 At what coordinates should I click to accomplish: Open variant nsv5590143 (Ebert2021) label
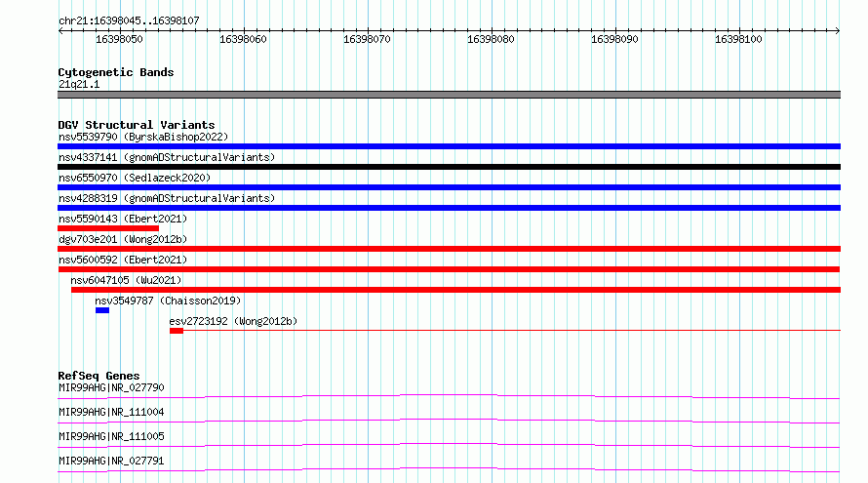tap(123, 219)
